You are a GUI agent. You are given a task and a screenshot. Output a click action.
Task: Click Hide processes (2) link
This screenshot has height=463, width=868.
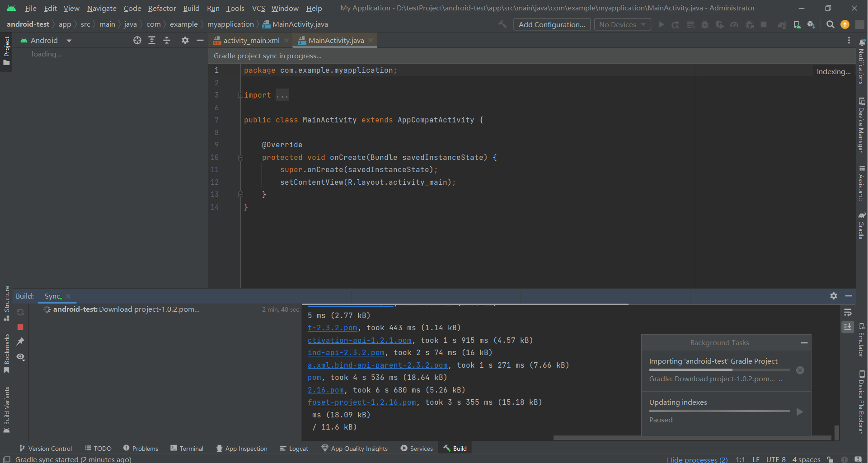tap(697, 459)
